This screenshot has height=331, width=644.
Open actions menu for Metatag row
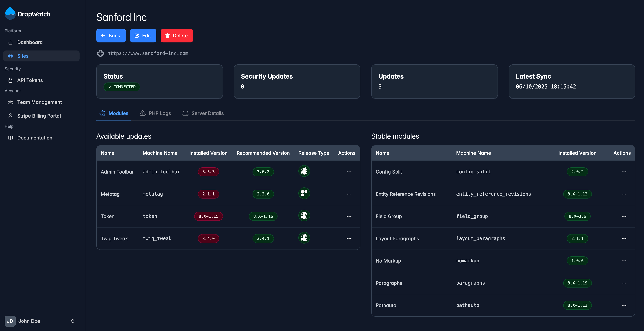(349, 194)
